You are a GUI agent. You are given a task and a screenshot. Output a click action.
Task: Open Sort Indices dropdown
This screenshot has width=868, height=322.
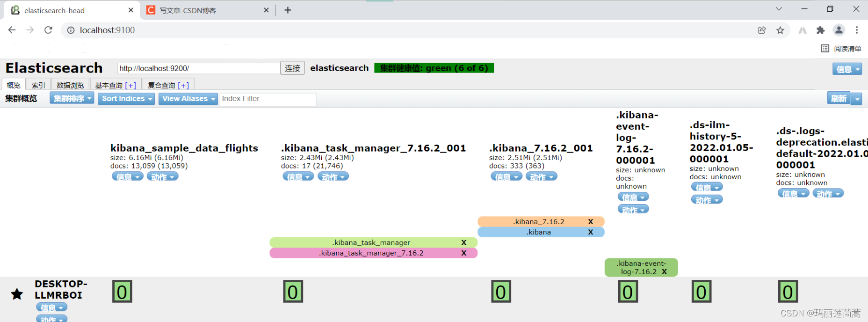pyautogui.click(x=126, y=98)
